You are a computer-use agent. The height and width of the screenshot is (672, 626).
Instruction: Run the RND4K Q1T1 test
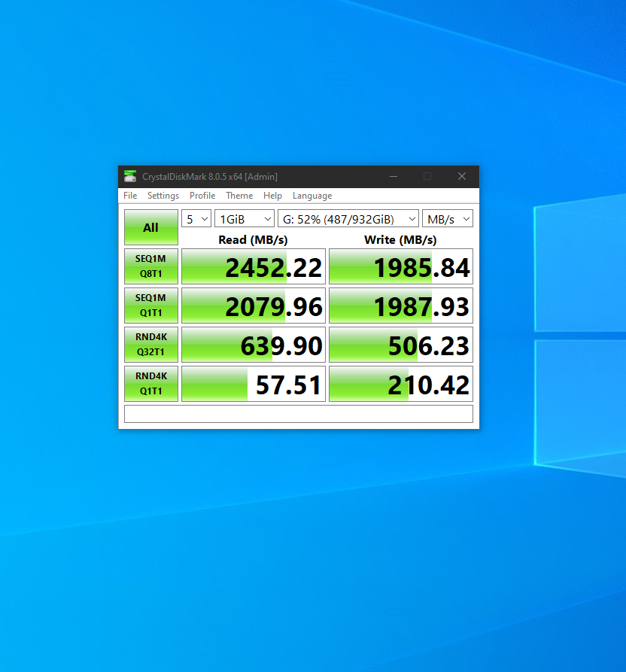[x=150, y=384]
